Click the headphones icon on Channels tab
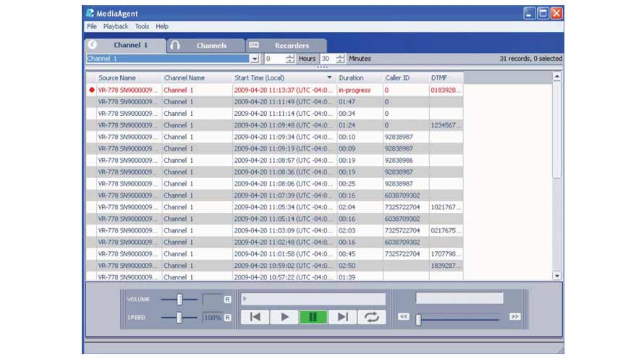 [x=175, y=45]
